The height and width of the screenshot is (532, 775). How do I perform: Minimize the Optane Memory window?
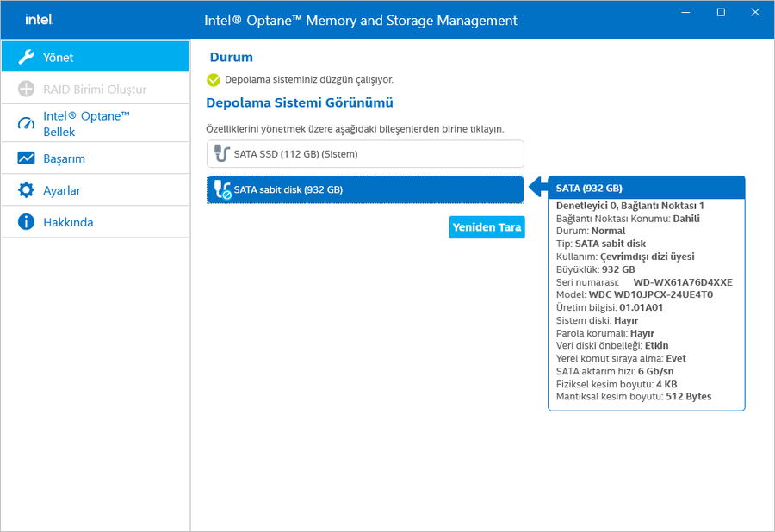(688, 12)
